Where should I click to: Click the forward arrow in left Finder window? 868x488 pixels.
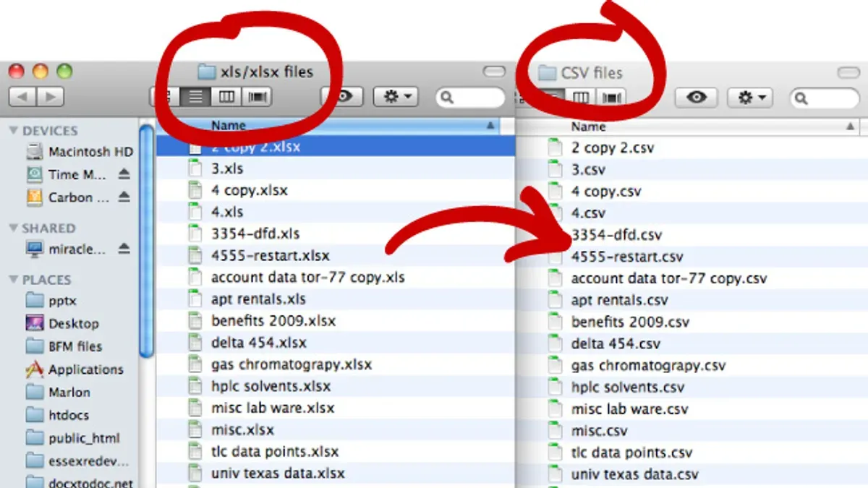(50, 96)
